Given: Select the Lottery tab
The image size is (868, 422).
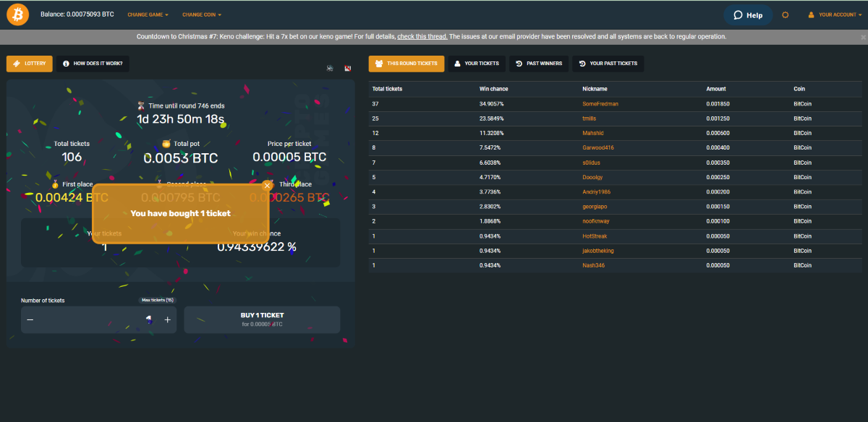Looking at the screenshot, I should 30,64.
